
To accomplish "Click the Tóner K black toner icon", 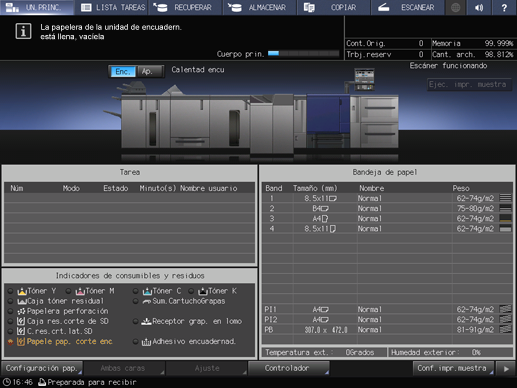I will click(x=203, y=291).
